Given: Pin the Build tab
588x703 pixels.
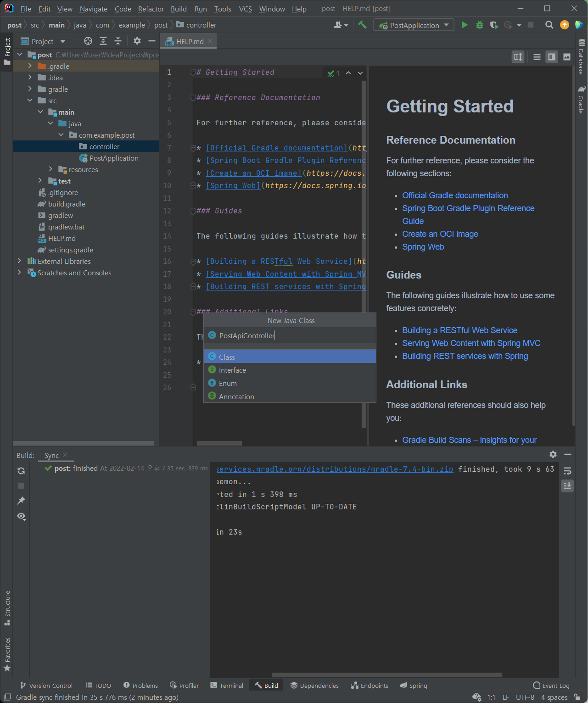Looking at the screenshot, I should point(21,501).
